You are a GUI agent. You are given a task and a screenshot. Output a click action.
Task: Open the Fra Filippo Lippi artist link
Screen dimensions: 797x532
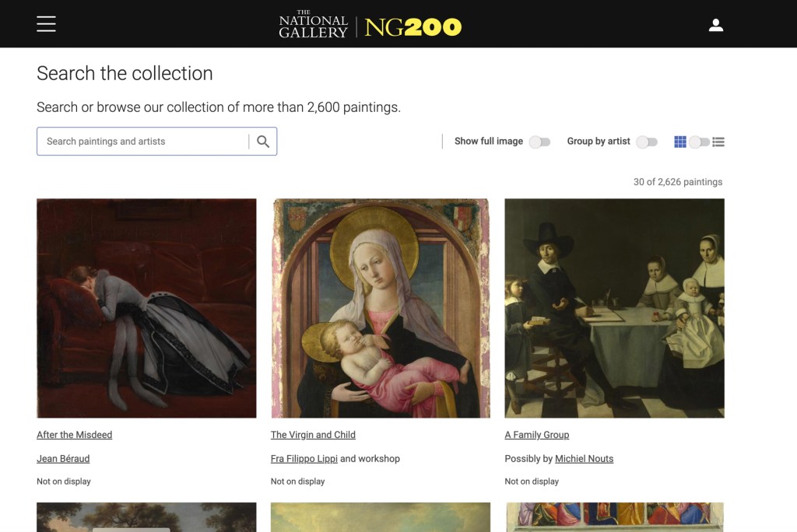coord(304,459)
